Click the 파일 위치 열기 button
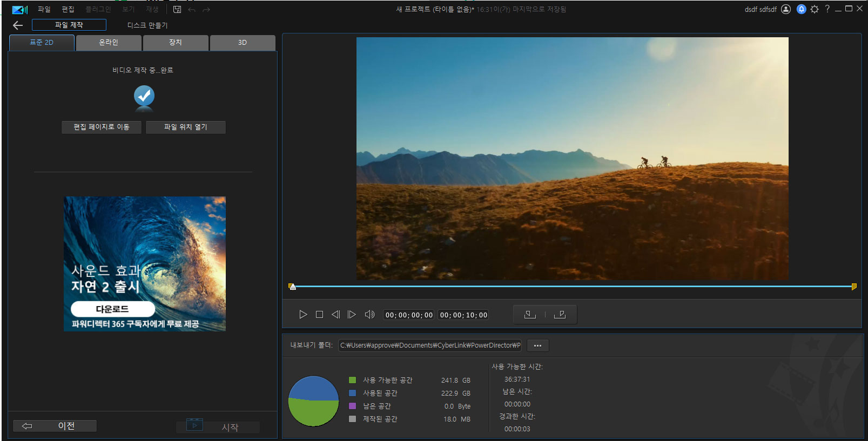The height and width of the screenshot is (441, 868). (x=186, y=127)
